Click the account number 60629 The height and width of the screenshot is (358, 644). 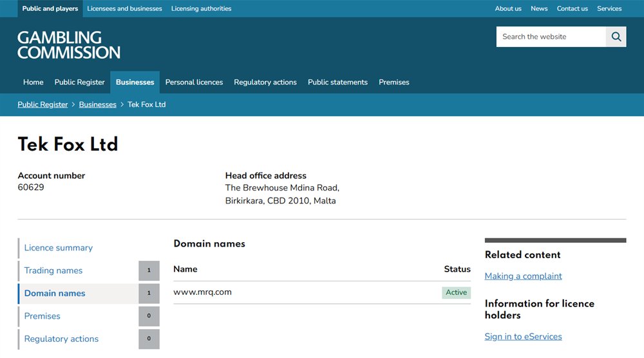(x=31, y=187)
